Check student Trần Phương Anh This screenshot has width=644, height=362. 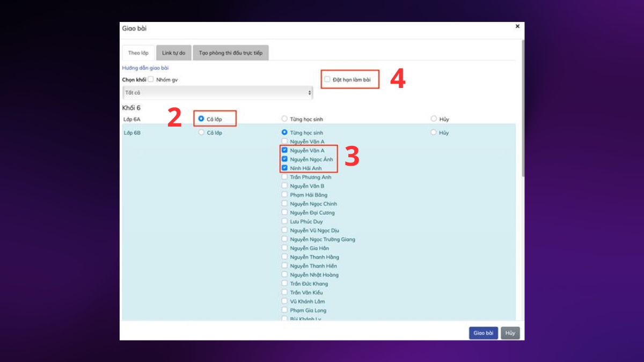click(x=285, y=177)
